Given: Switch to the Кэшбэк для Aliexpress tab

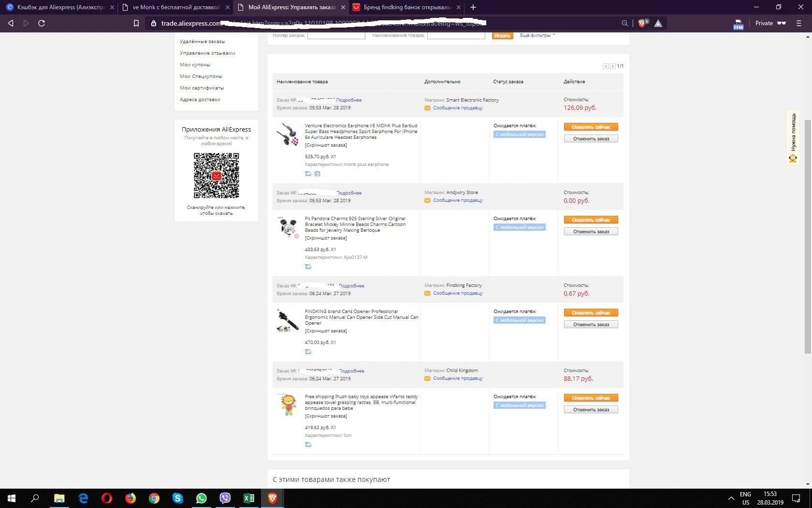Looking at the screenshot, I should pyautogui.click(x=60, y=7).
